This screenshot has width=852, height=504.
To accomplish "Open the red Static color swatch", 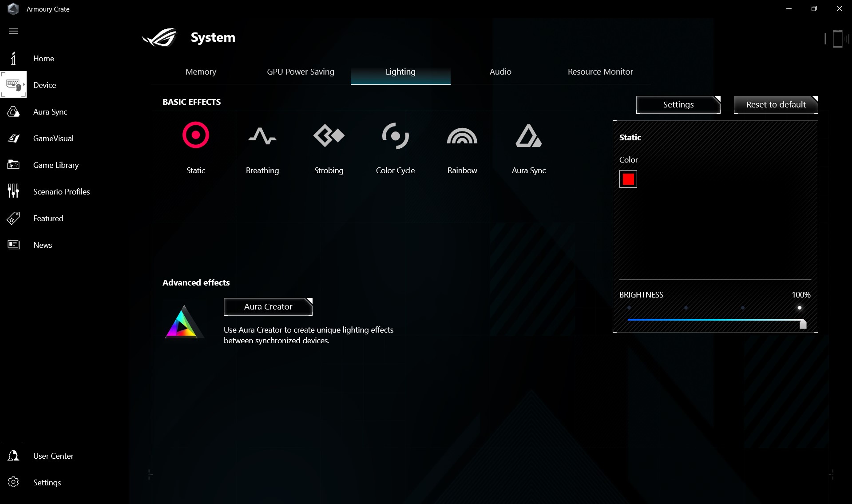I will (x=628, y=179).
